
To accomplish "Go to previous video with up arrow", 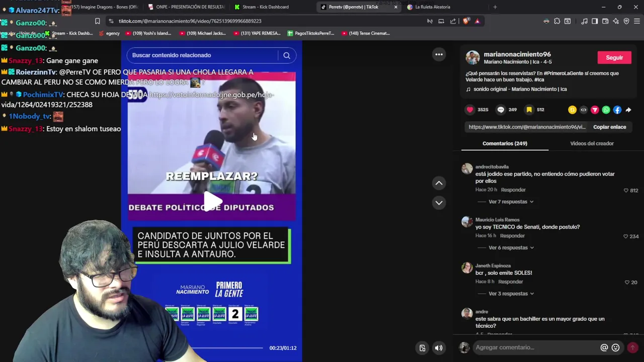I will [439, 183].
